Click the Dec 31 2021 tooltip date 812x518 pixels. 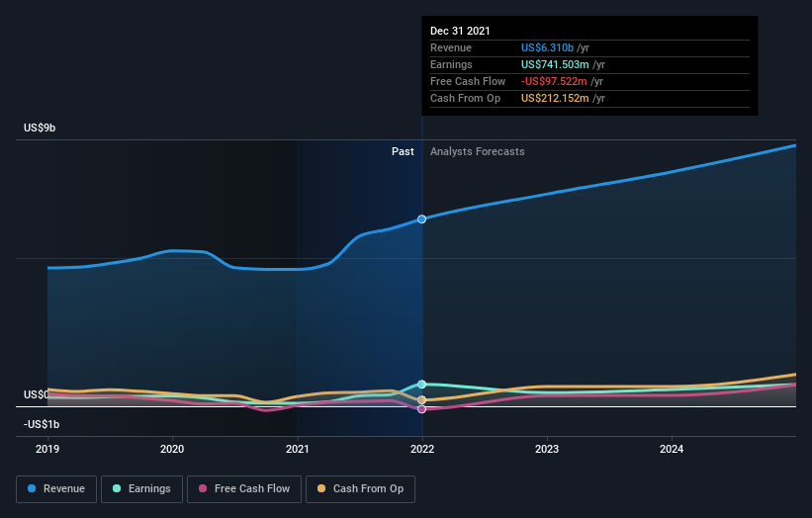[x=460, y=31]
